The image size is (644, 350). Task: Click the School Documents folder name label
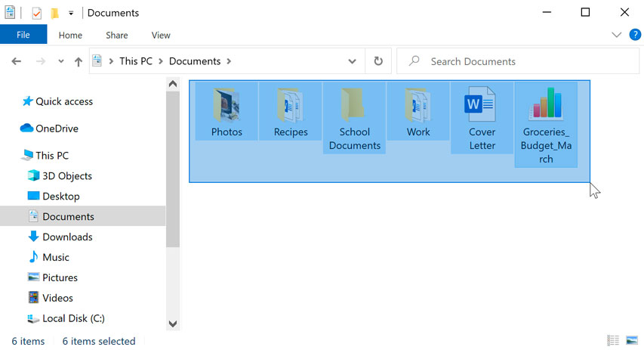click(354, 138)
